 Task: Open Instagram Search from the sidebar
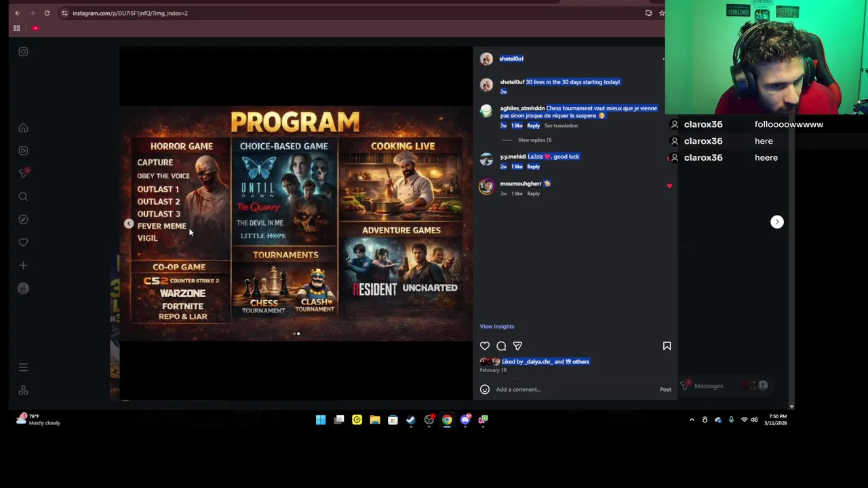pyautogui.click(x=23, y=197)
